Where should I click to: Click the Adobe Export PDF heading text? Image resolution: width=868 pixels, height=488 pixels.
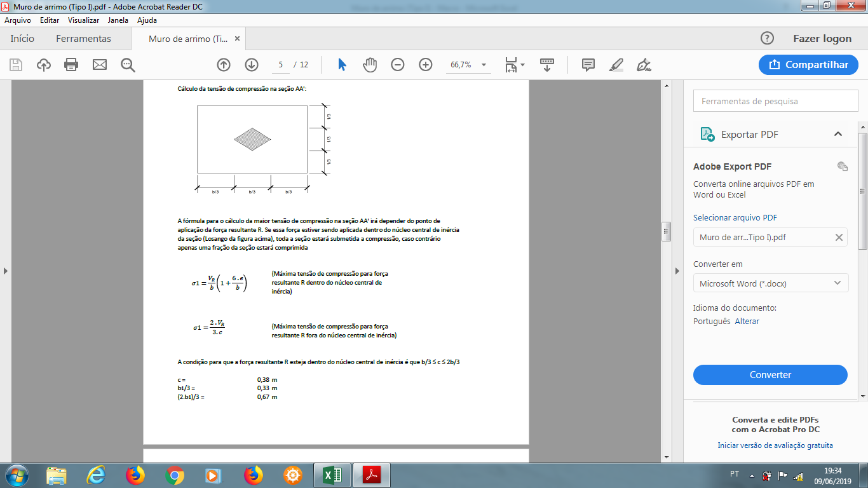pyautogui.click(x=732, y=167)
